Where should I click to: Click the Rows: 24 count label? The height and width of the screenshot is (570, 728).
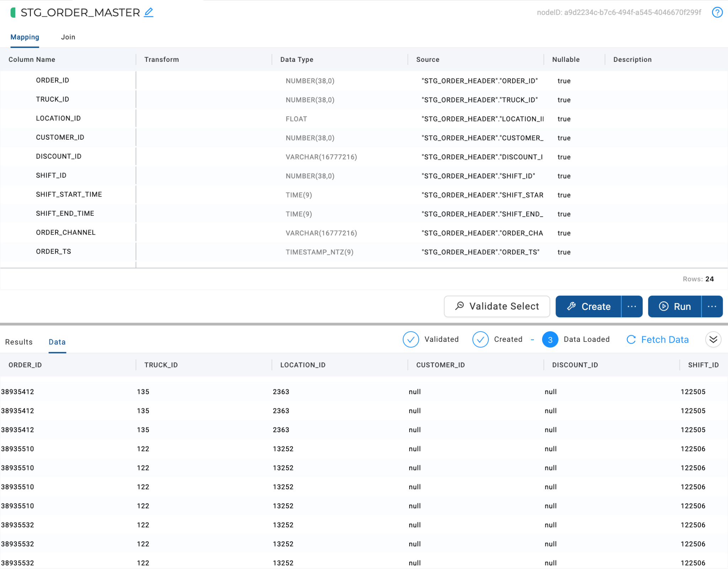point(698,279)
